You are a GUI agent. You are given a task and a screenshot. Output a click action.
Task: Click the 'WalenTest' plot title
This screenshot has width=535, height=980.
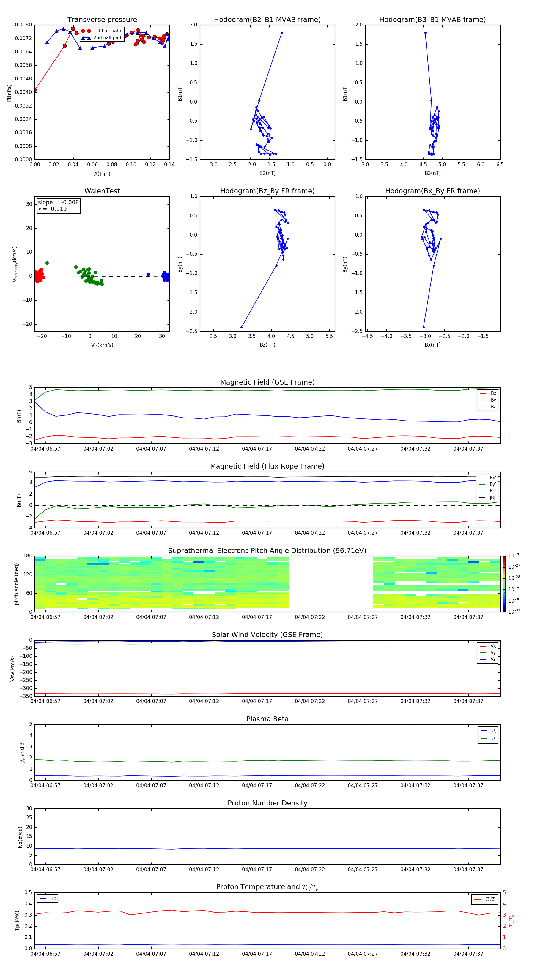102,191
